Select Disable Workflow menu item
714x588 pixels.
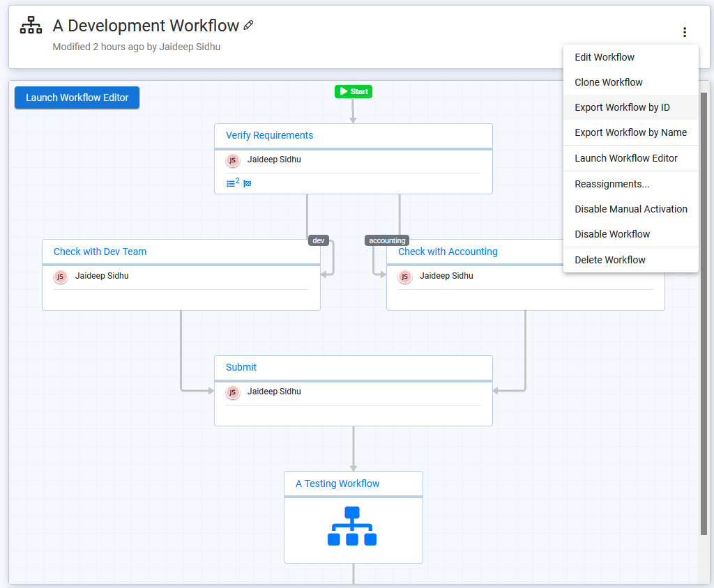pos(630,234)
